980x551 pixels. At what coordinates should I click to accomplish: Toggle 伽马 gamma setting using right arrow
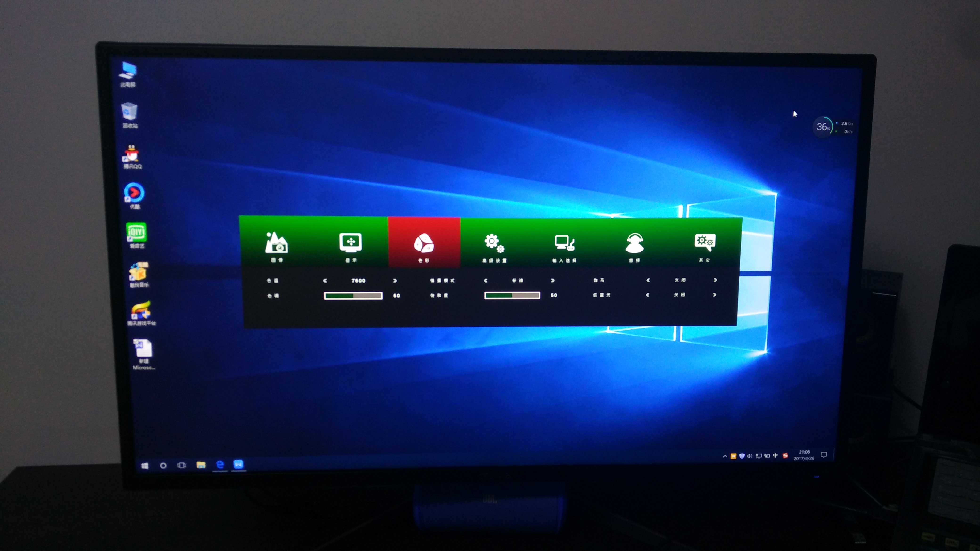tap(715, 280)
